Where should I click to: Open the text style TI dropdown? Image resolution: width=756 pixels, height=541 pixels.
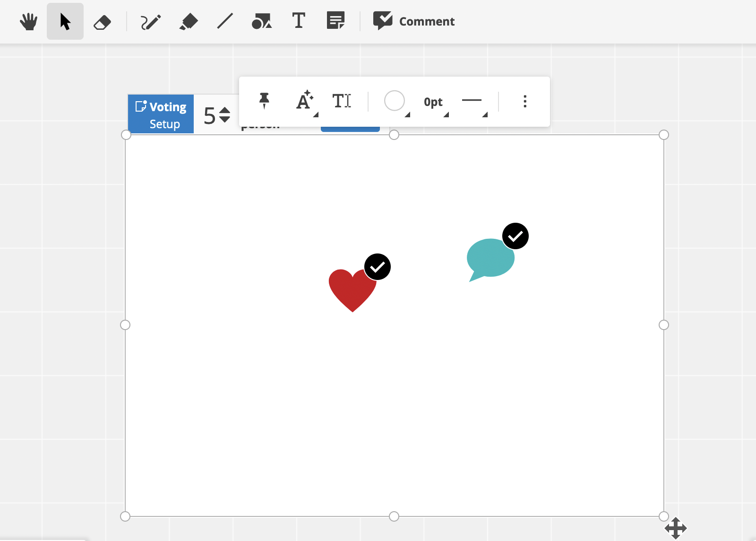pos(342,101)
